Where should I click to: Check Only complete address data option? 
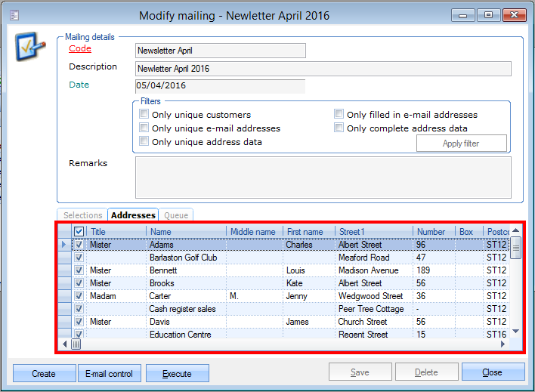click(x=339, y=128)
